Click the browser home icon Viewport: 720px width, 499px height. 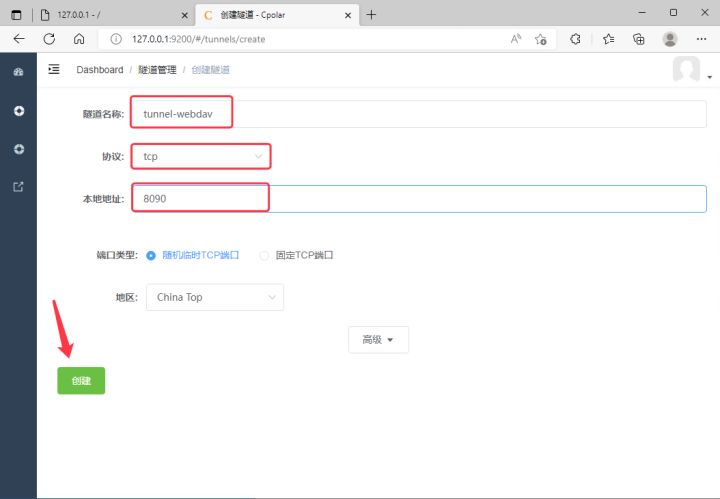[78, 39]
